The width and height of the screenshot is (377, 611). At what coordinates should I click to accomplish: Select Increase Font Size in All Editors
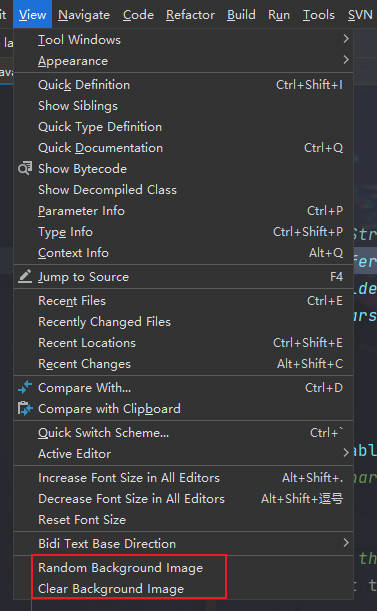pyautogui.click(x=184, y=478)
